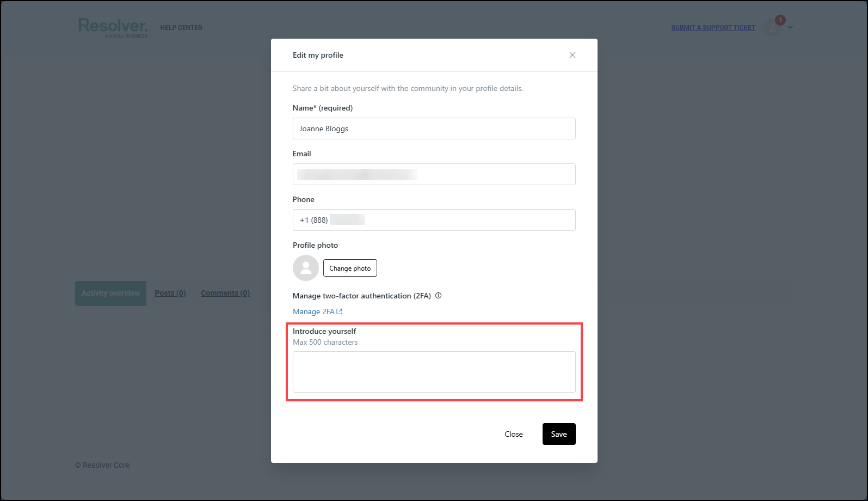Click the Phone number input field
This screenshot has width=868, height=501.
coord(434,220)
